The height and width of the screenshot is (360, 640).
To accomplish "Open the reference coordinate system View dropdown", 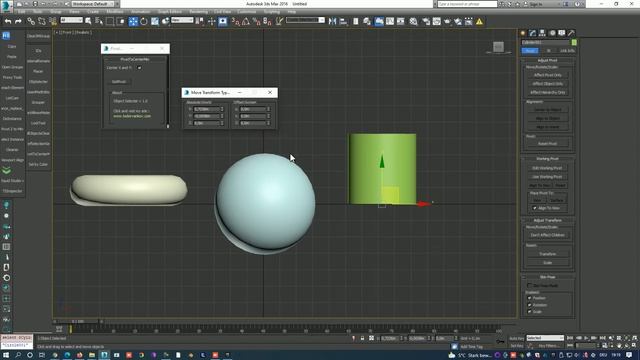I will coord(182,20).
